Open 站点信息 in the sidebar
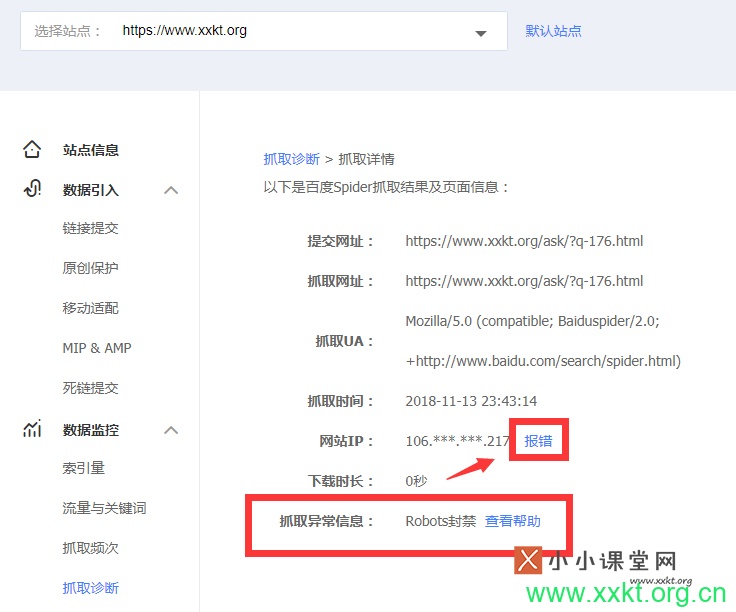Viewport: 736px width, 612px height. 91,150
